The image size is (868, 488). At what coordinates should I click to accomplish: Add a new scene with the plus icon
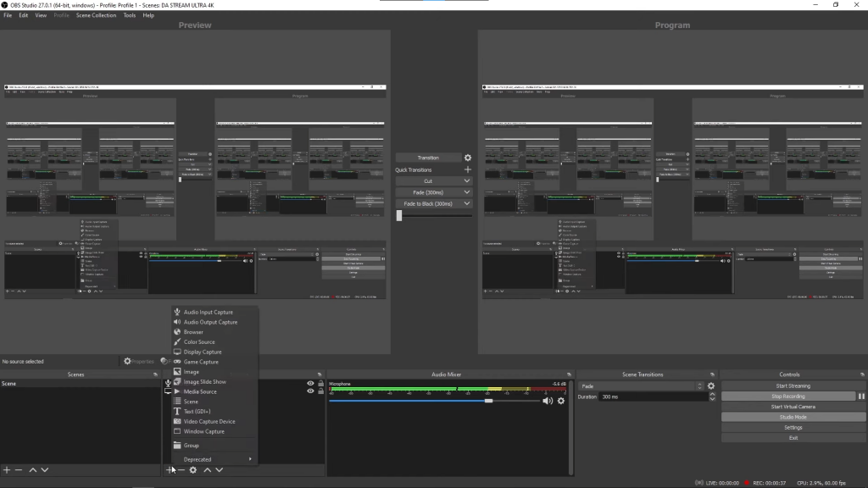point(7,470)
